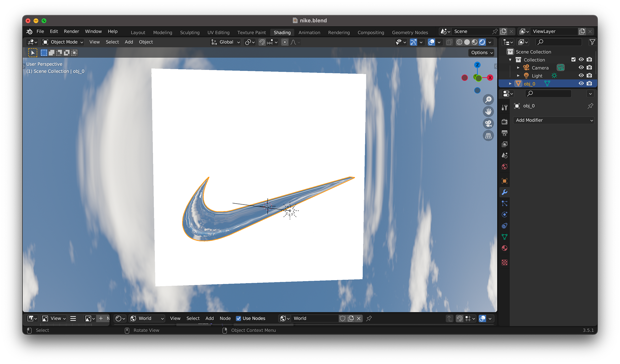Open the Global transform orientation dropdown
The image size is (620, 364).
coord(225,42)
